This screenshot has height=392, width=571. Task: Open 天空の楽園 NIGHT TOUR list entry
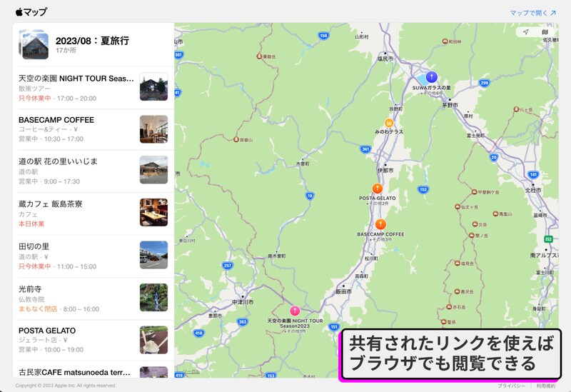click(x=94, y=88)
